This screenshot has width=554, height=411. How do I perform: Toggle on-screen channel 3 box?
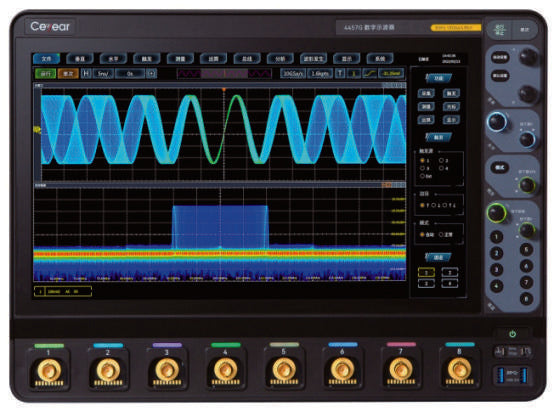pos(426,283)
